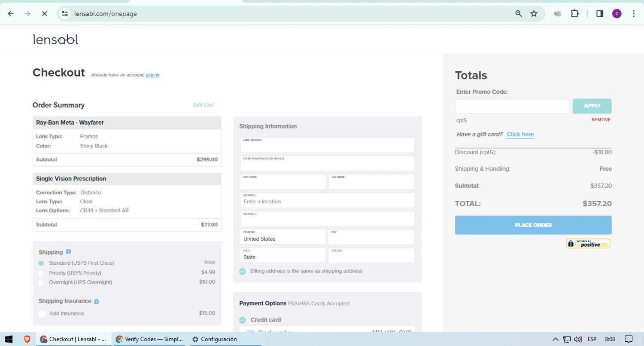Image resolution: width=644 pixels, height=346 pixels.
Task: Click the PLACE ORDER button
Action: 533,225
